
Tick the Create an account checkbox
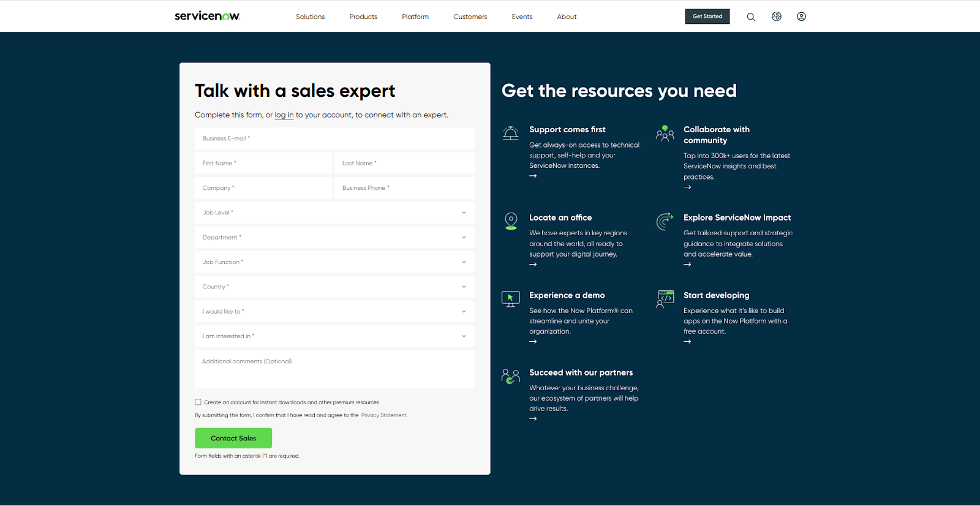(198, 402)
